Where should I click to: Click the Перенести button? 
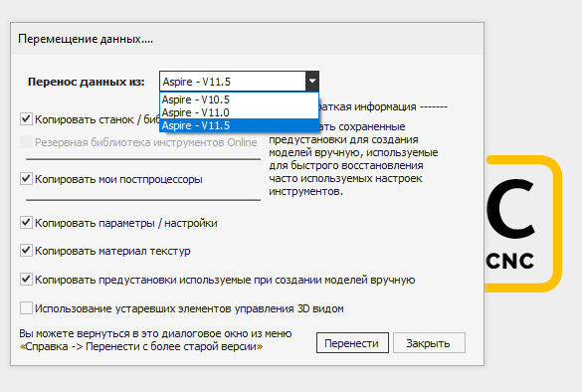pos(352,343)
